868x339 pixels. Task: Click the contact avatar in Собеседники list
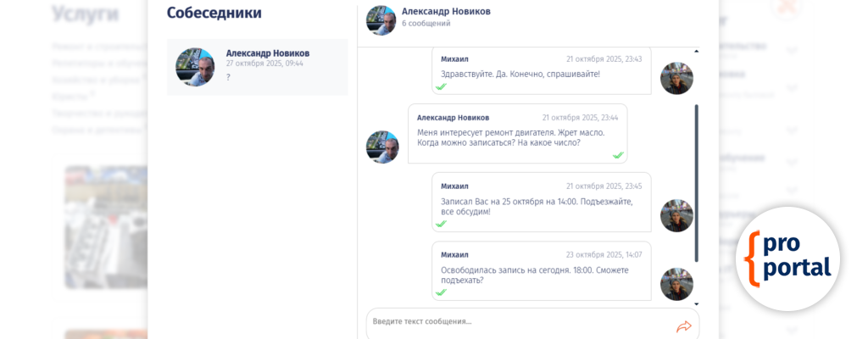pos(194,67)
